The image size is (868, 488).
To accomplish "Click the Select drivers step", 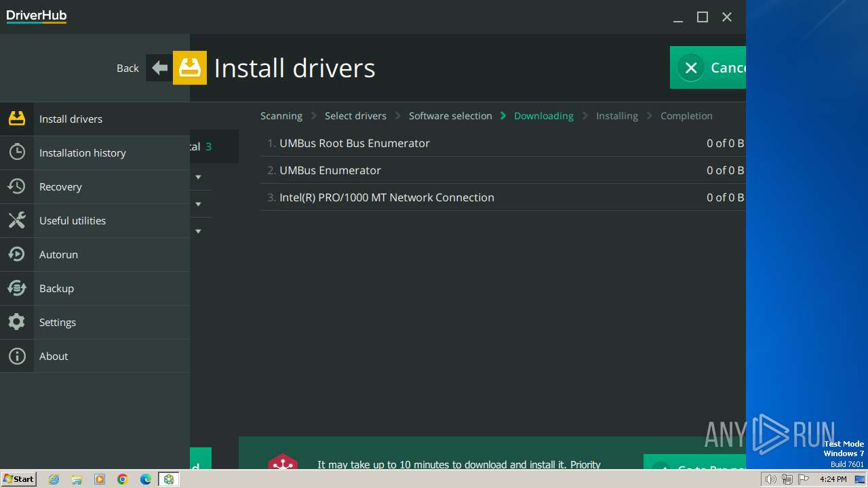I will (x=355, y=116).
